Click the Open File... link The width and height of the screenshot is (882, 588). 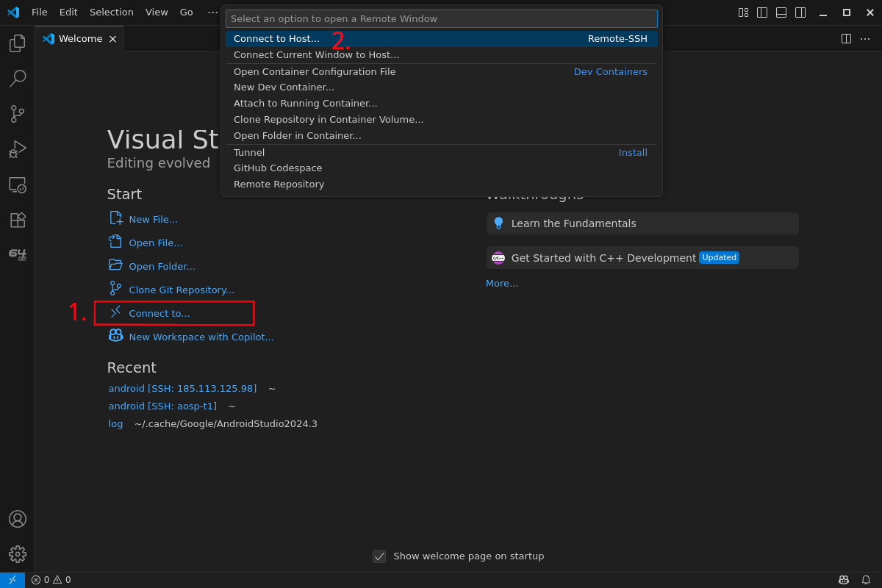(156, 243)
